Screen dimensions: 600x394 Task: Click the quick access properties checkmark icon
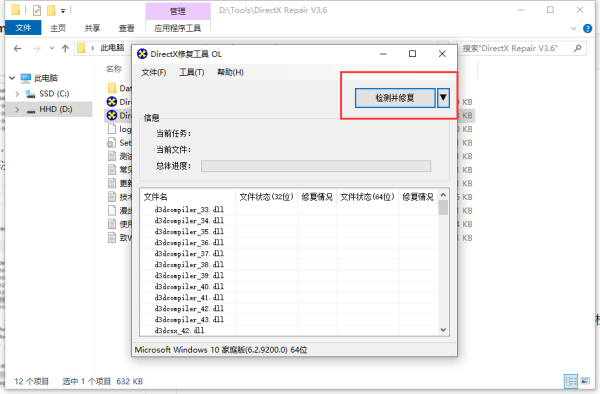coord(37,10)
